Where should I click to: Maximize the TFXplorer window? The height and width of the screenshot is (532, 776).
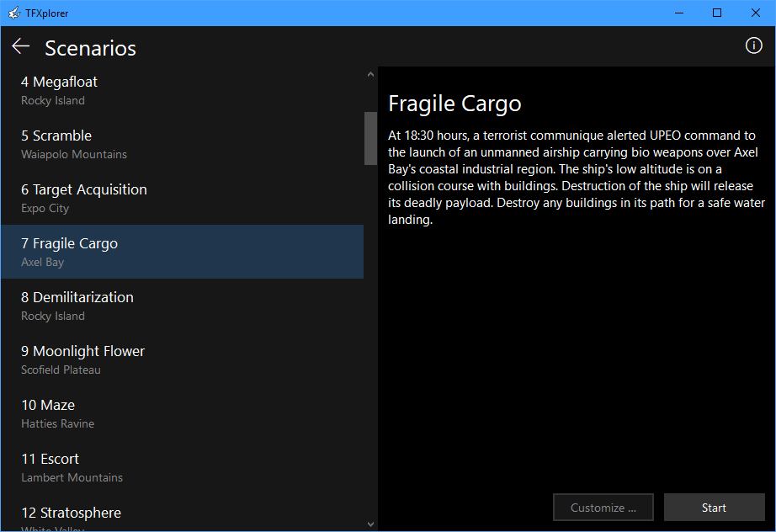click(x=717, y=13)
